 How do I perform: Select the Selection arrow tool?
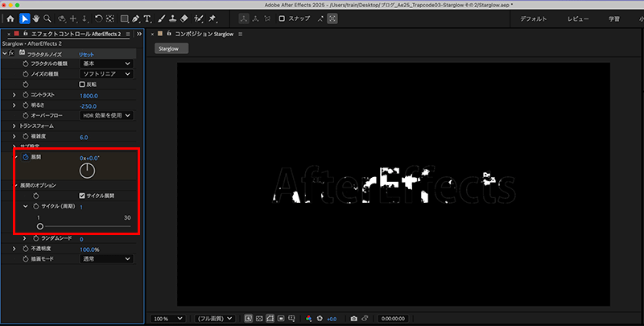pyautogui.click(x=25, y=19)
